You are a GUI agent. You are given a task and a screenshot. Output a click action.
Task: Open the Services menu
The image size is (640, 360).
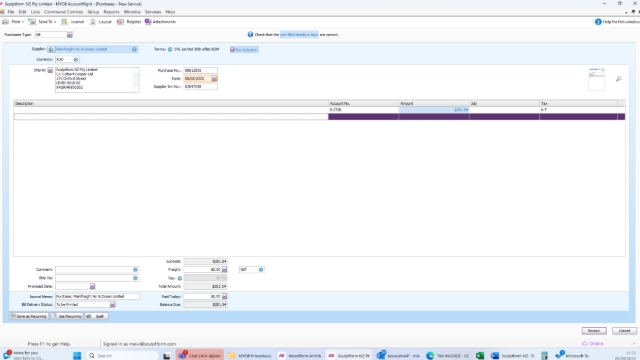(153, 12)
